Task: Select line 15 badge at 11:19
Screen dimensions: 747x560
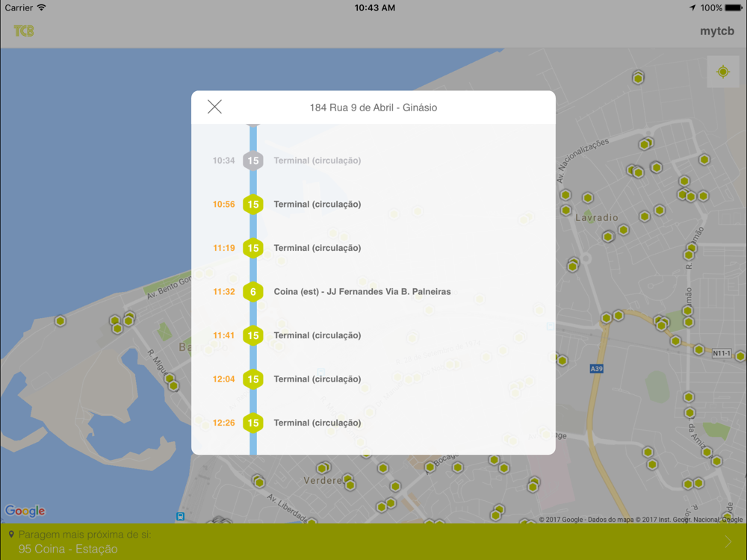Action: (253, 248)
